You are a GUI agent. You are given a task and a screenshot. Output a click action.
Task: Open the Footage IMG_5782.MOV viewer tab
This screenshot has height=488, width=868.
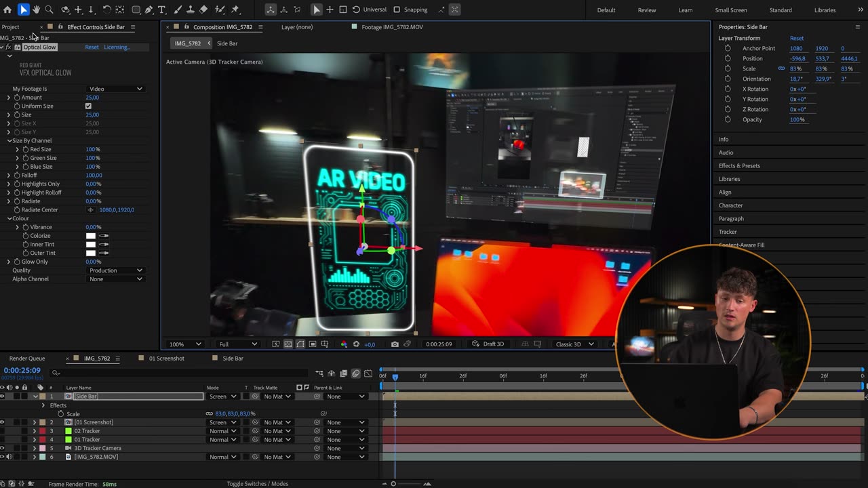tap(392, 27)
